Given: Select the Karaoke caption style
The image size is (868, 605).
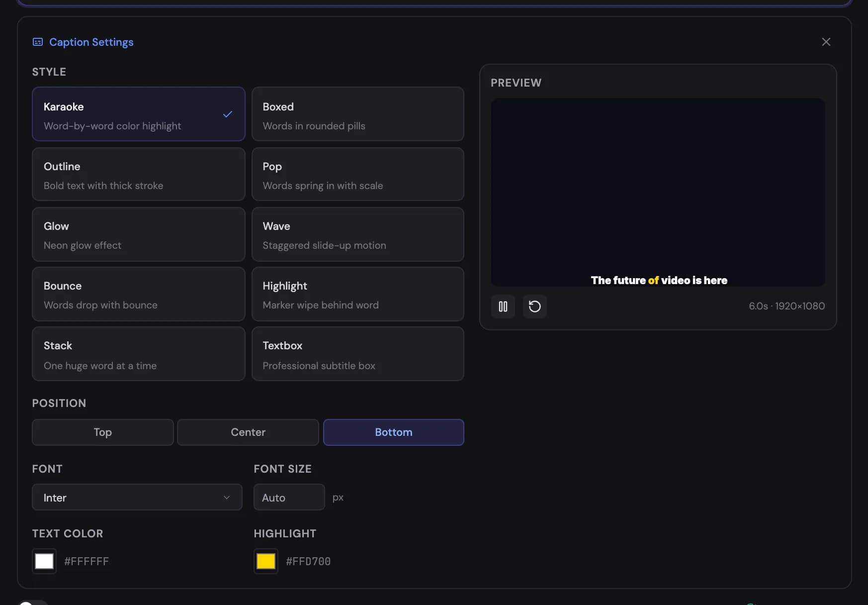Looking at the screenshot, I should (138, 114).
